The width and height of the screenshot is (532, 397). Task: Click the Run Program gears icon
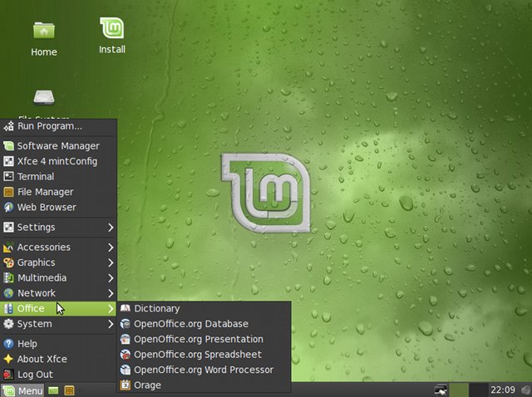(x=8, y=126)
